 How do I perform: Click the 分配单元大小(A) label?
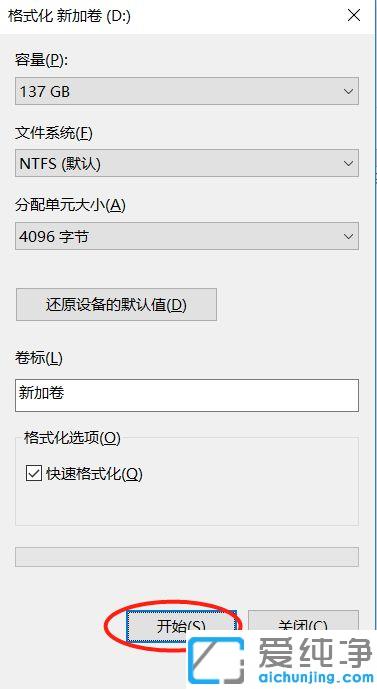click(x=70, y=205)
